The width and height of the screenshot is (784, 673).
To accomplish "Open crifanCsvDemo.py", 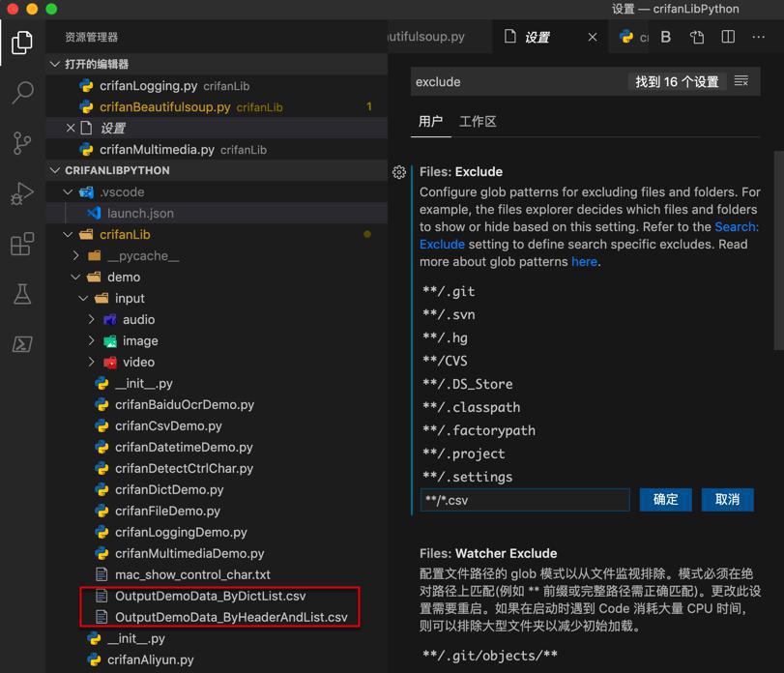I will coord(217,426).
